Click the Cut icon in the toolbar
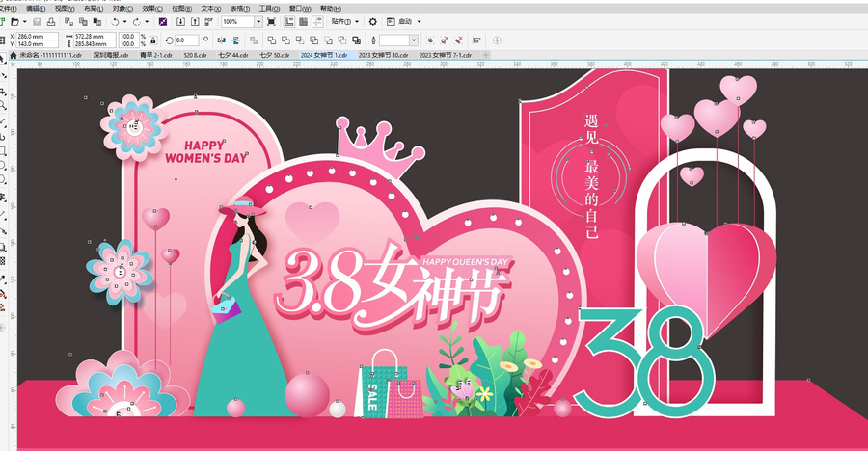Screen dimensions: 868x451 pyautogui.click(x=68, y=21)
